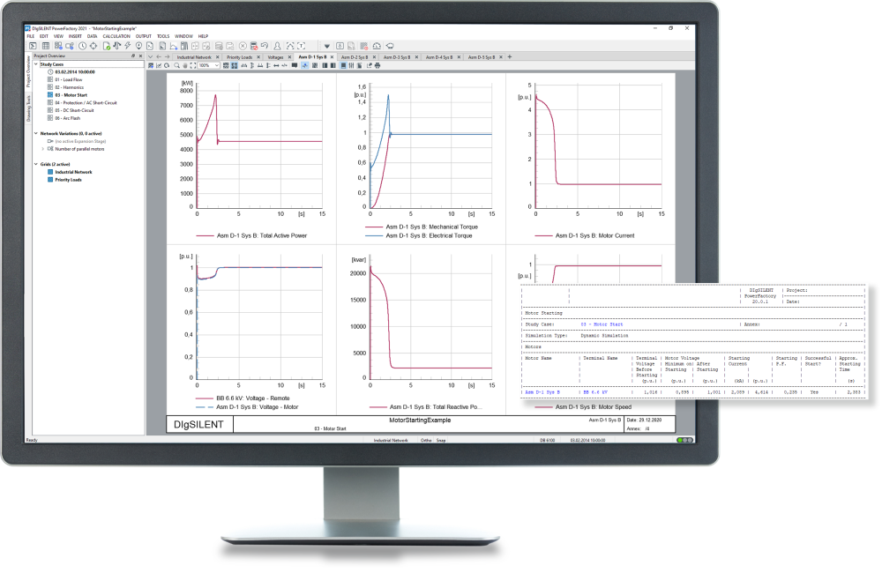The image size is (882, 588).
Task: Click 03 - Motor Start link in report
Action: coord(602,324)
